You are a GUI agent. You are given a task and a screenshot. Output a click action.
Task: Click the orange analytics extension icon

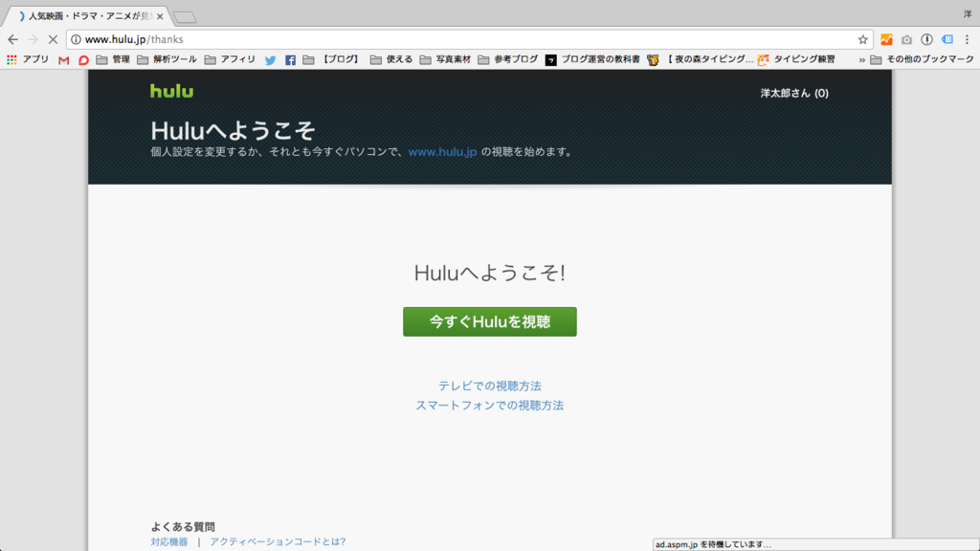point(886,39)
